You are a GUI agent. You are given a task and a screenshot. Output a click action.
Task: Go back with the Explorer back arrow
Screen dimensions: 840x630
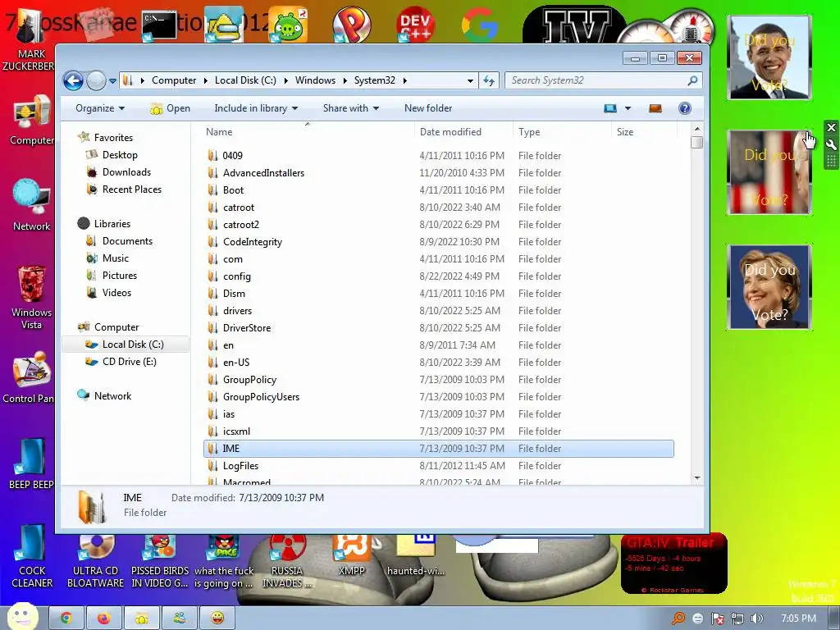(x=73, y=81)
